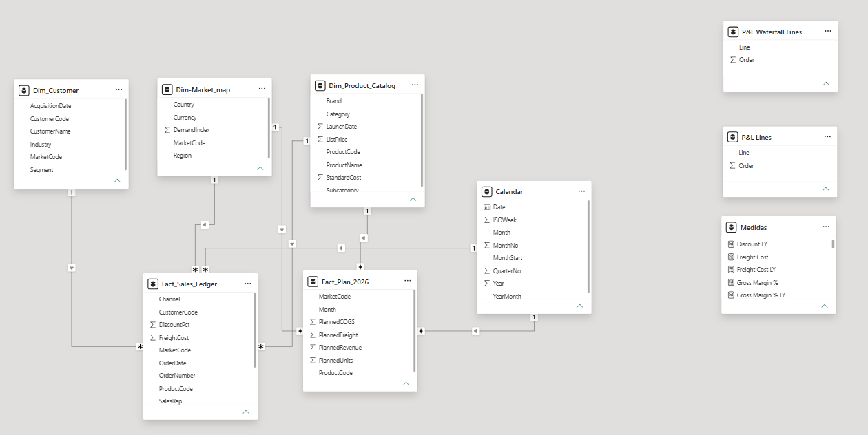Click the Fact_Plan_2026 table header icon
The image size is (868, 435).
pyautogui.click(x=313, y=281)
